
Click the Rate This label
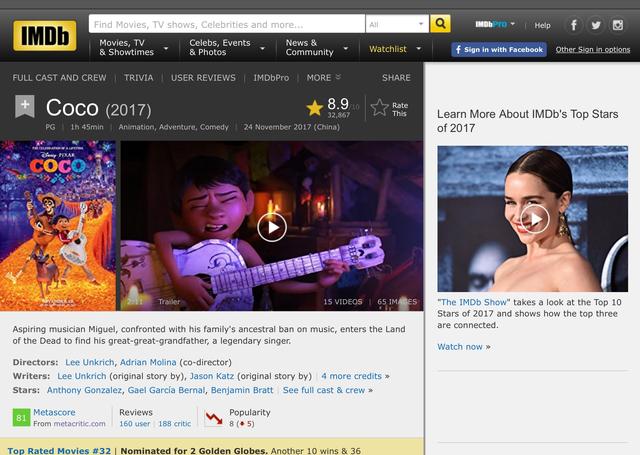400,109
